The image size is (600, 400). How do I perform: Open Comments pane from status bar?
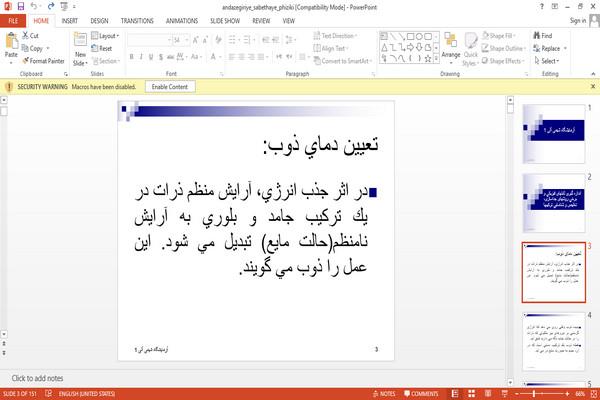(x=421, y=393)
